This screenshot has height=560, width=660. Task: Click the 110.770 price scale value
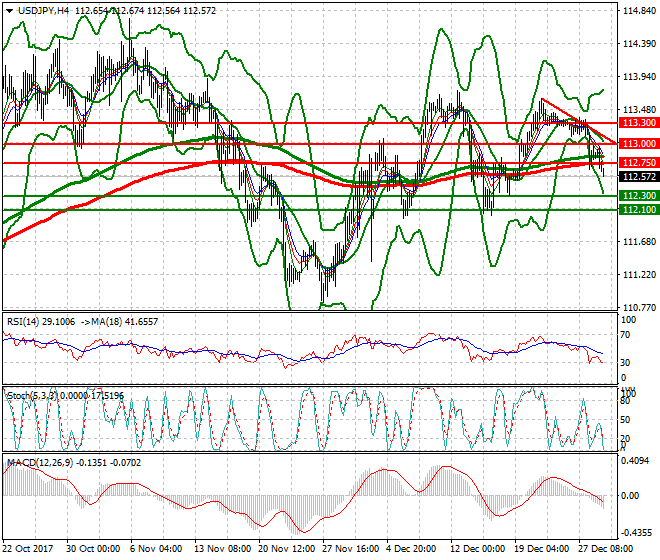(639, 308)
